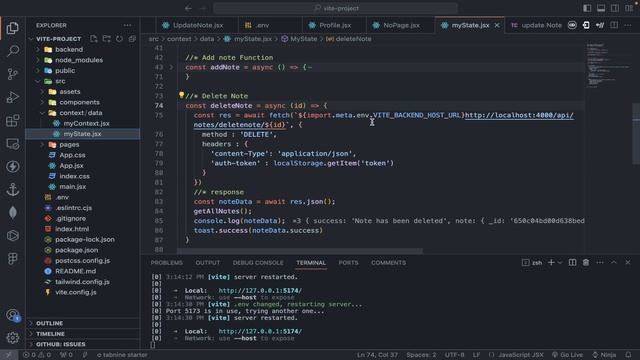Open Remote Explorer in activity bar
The image size is (640, 360).
pyautogui.click(x=13, y=144)
